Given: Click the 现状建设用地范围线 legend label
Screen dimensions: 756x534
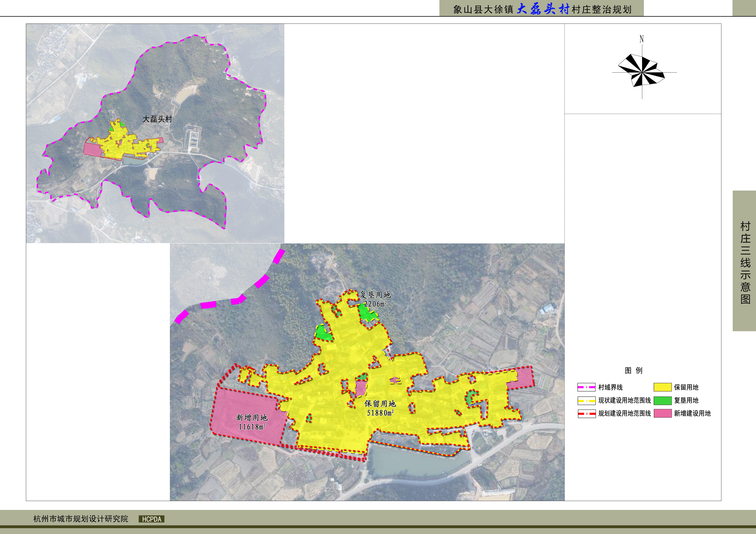Looking at the screenshot, I should 625,400.
